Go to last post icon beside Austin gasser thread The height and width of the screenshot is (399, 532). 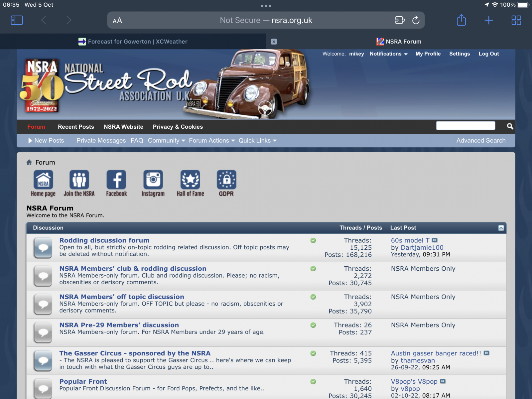click(x=486, y=353)
